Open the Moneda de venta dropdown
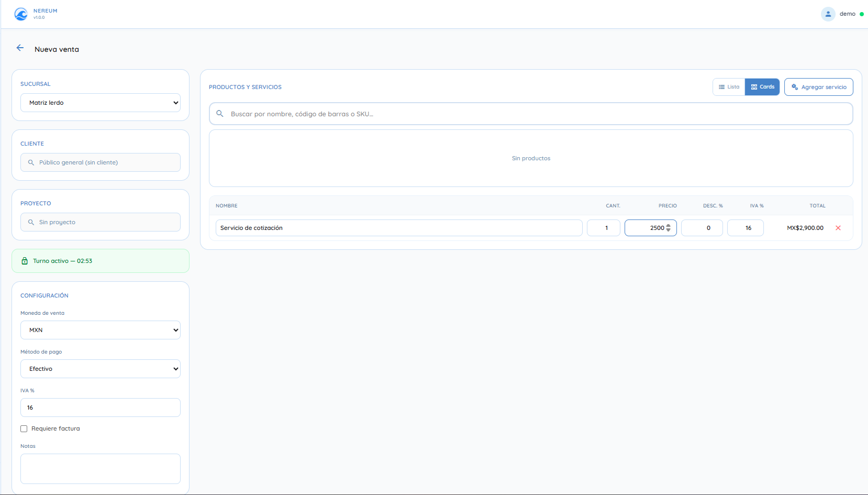This screenshot has height=495, width=868. (101, 330)
